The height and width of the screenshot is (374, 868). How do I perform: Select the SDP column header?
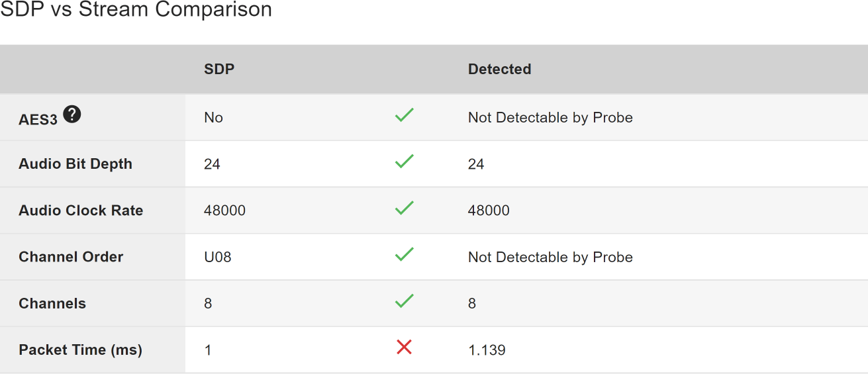tap(219, 70)
